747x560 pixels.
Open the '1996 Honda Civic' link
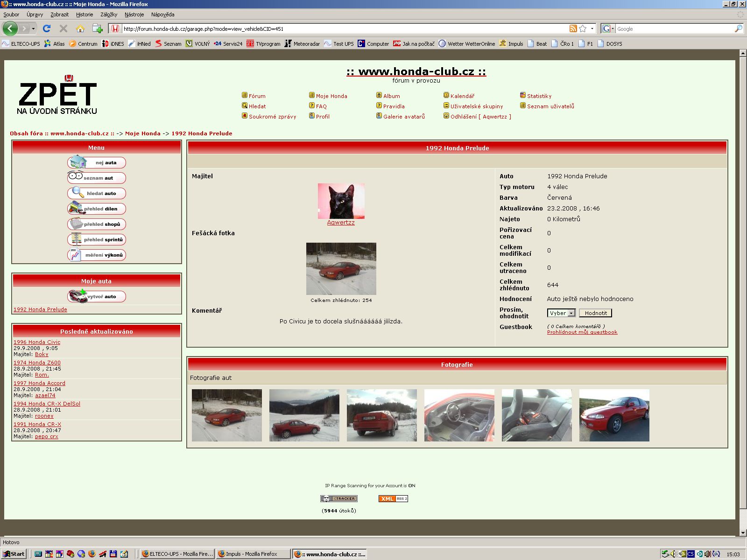click(37, 342)
